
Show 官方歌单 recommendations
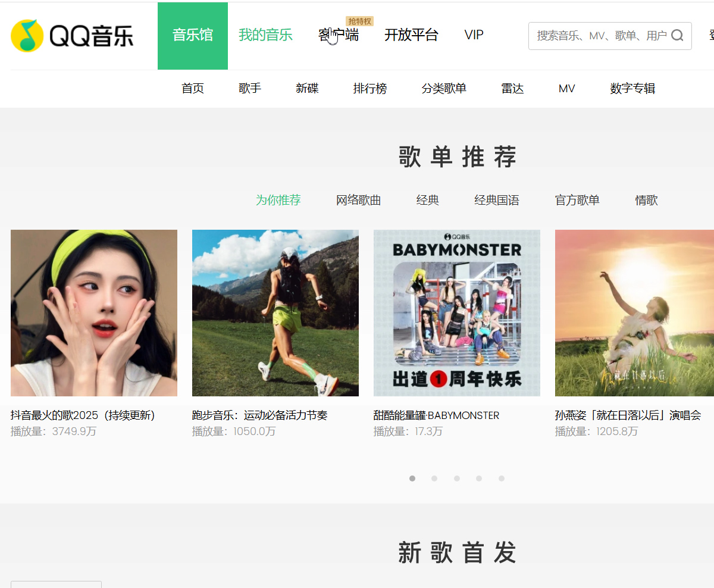point(577,201)
